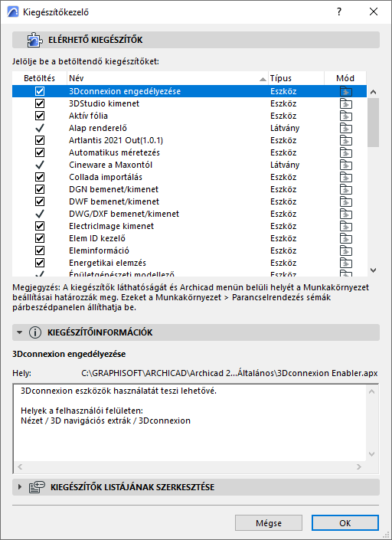Click the mode folder icon for Artlantis 2021 Out

tap(346, 140)
